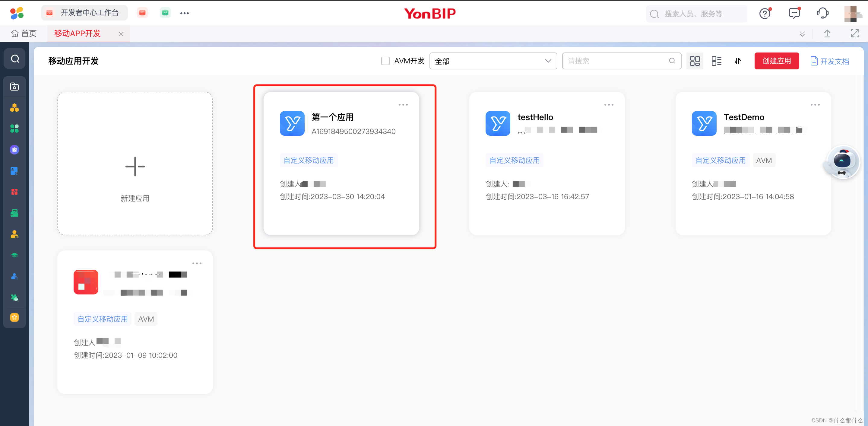
Task: Click the sidebar search magnifier icon
Action: click(15, 59)
